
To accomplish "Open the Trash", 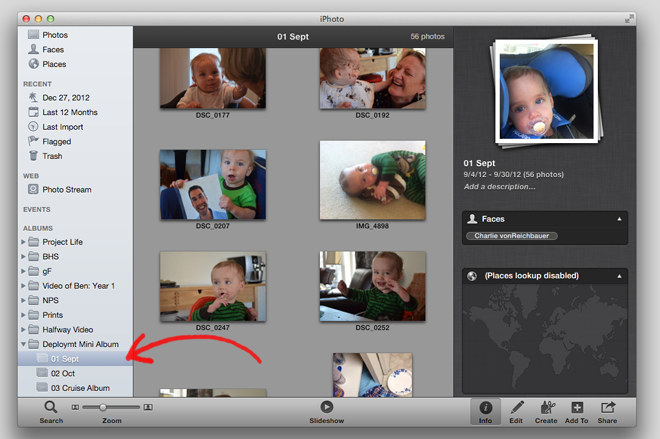I will (52, 156).
